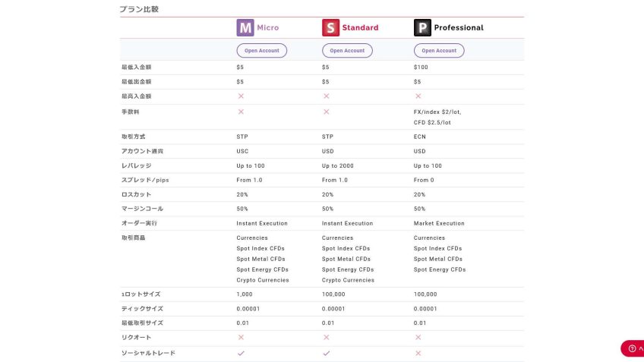The height and width of the screenshot is (362, 644).
Task: Select the Standard plan name heading
Action: click(360, 28)
